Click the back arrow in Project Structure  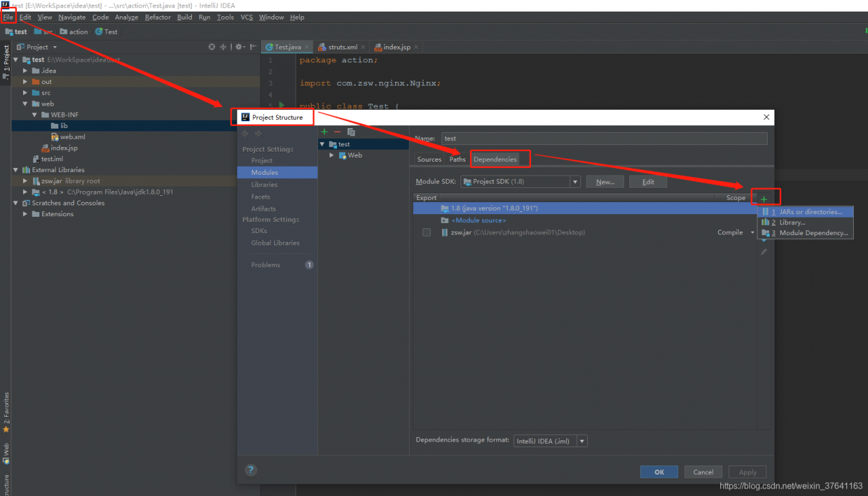point(245,133)
